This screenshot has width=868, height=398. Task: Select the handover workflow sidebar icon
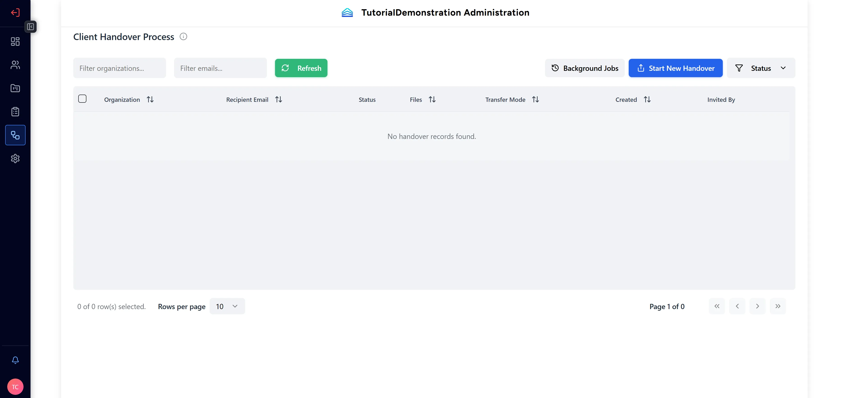[x=15, y=135]
